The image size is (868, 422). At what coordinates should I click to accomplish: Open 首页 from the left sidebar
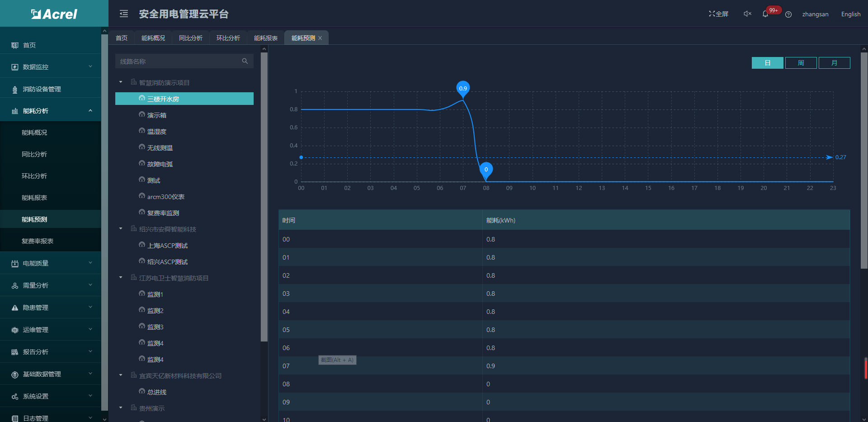pos(29,45)
